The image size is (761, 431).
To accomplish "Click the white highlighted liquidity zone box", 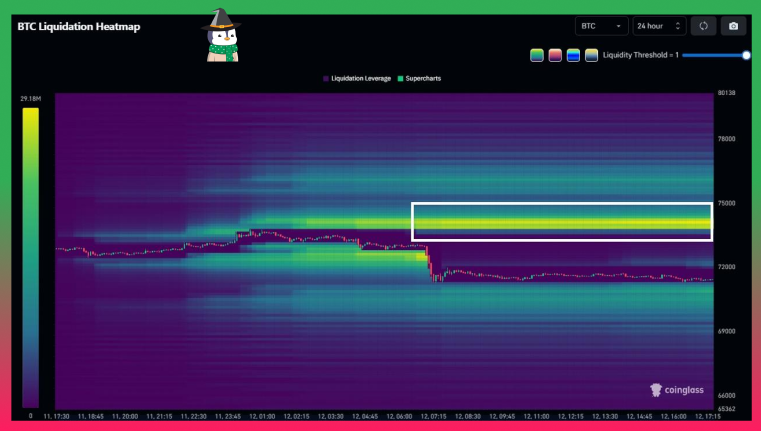I will tap(562, 222).
